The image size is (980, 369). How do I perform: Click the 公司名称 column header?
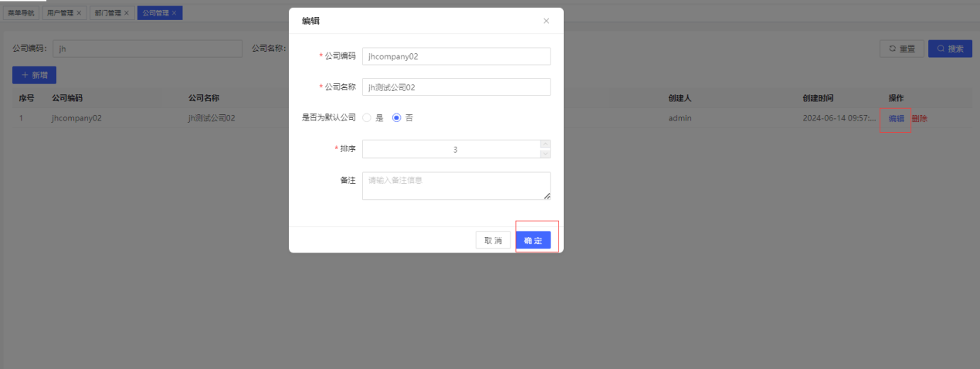[x=204, y=98]
